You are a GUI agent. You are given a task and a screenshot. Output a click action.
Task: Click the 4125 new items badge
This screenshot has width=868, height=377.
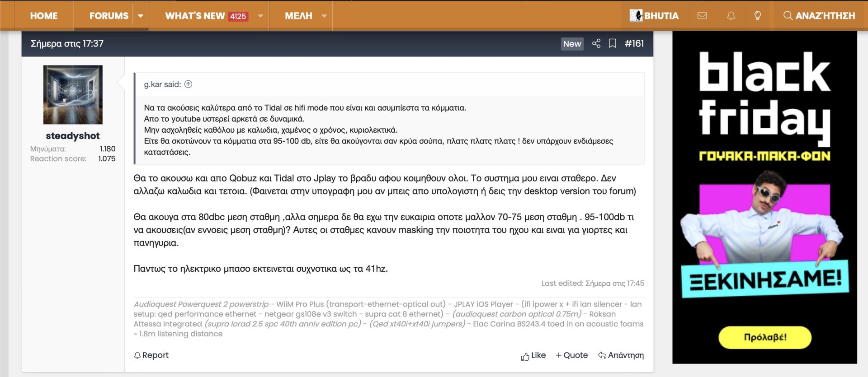238,16
